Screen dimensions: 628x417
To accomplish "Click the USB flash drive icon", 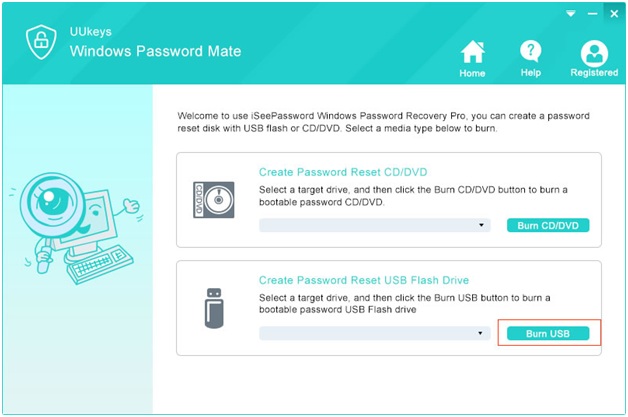I will click(x=214, y=308).
